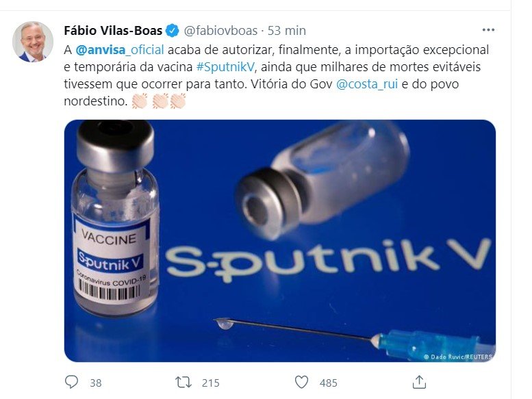Viewport: 532px width, 399px height.
Task: Open the @fabiovboas handle link
Action: 220,31
